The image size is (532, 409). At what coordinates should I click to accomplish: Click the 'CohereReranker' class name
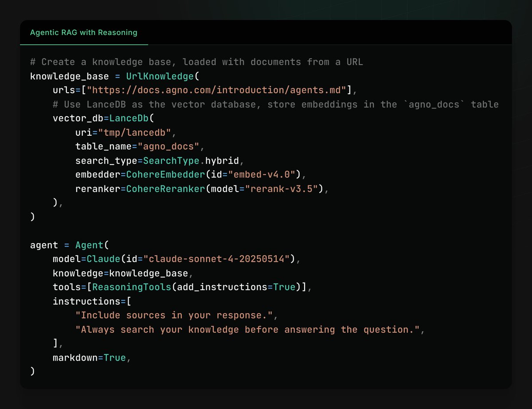pos(165,189)
